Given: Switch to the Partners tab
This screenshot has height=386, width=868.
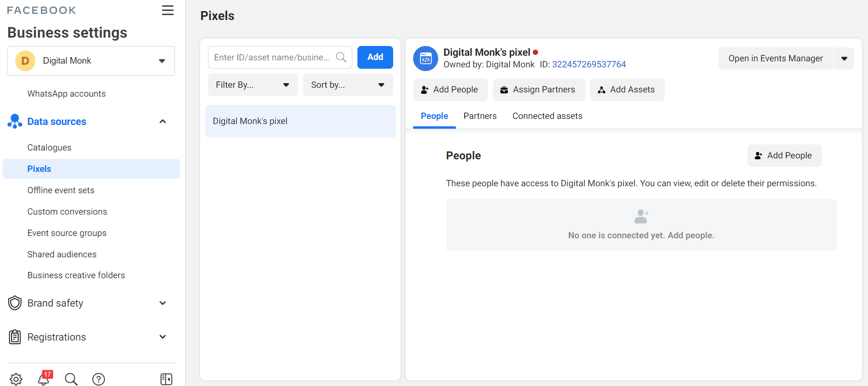Looking at the screenshot, I should tap(480, 116).
